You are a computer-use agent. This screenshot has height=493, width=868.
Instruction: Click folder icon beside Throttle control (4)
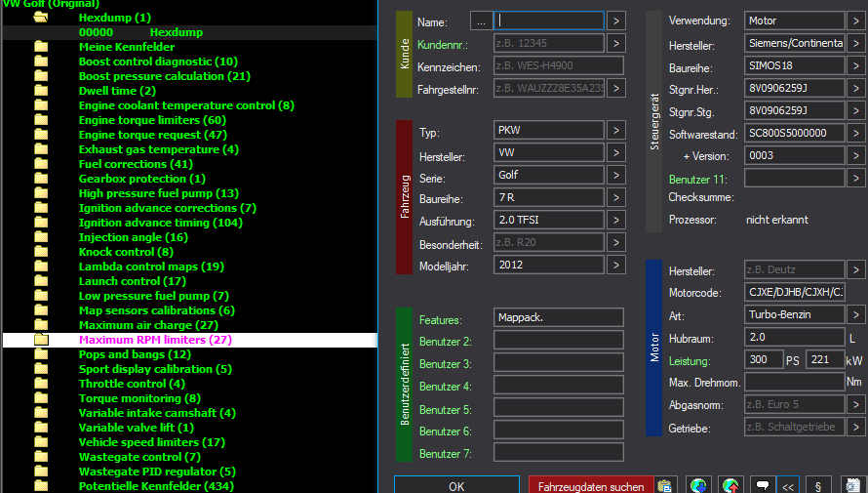coord(41,384)
